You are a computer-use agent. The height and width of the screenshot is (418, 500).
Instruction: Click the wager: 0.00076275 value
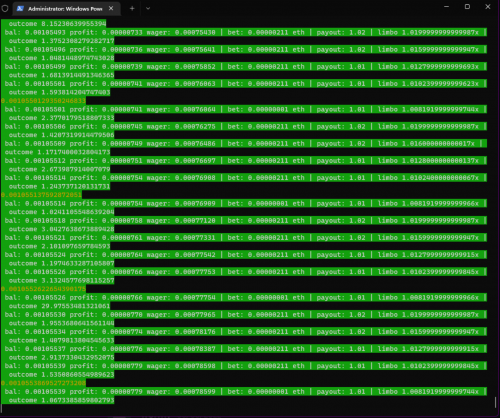pyautogui.click(x=181, y=126)
